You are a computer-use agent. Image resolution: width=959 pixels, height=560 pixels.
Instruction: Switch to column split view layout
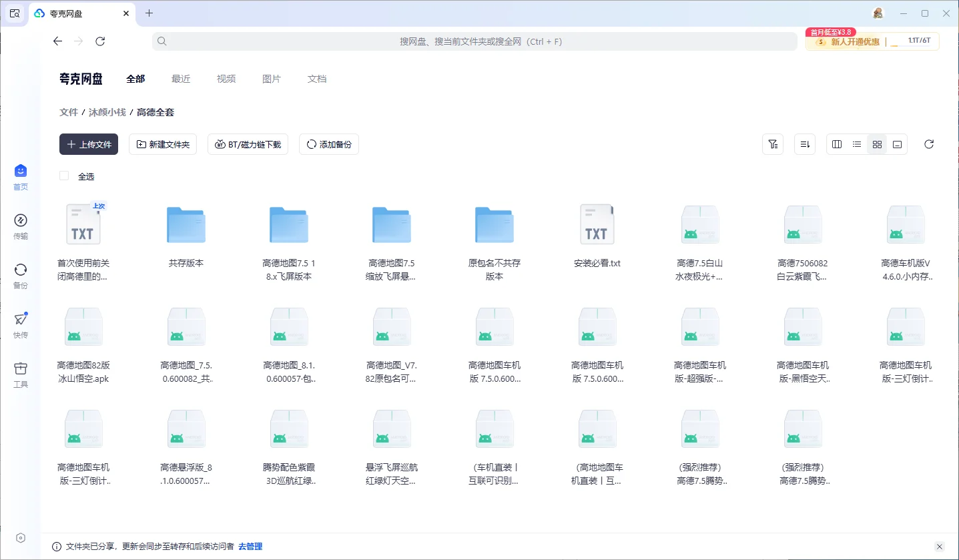(837, 144)
